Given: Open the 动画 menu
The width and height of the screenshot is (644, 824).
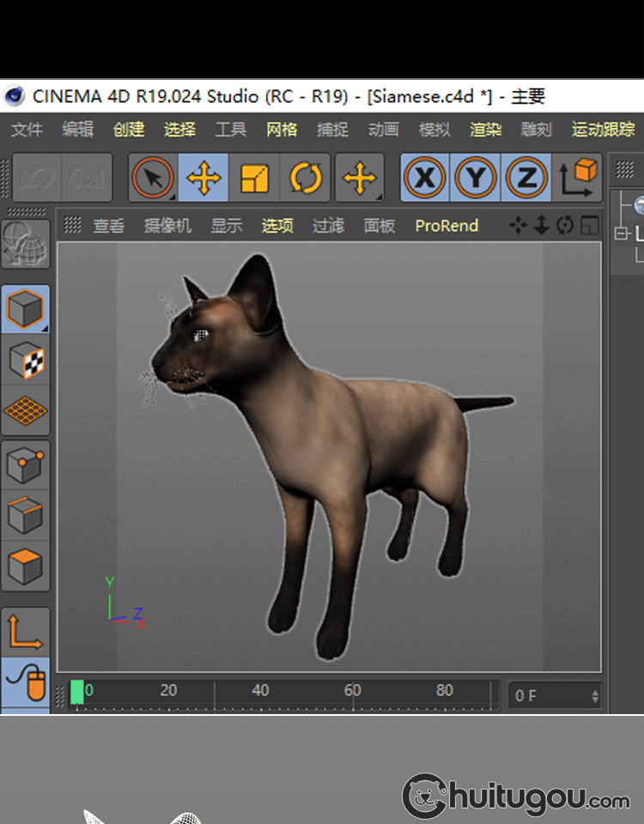Looking at the screenshot, I should pos(384,130).
